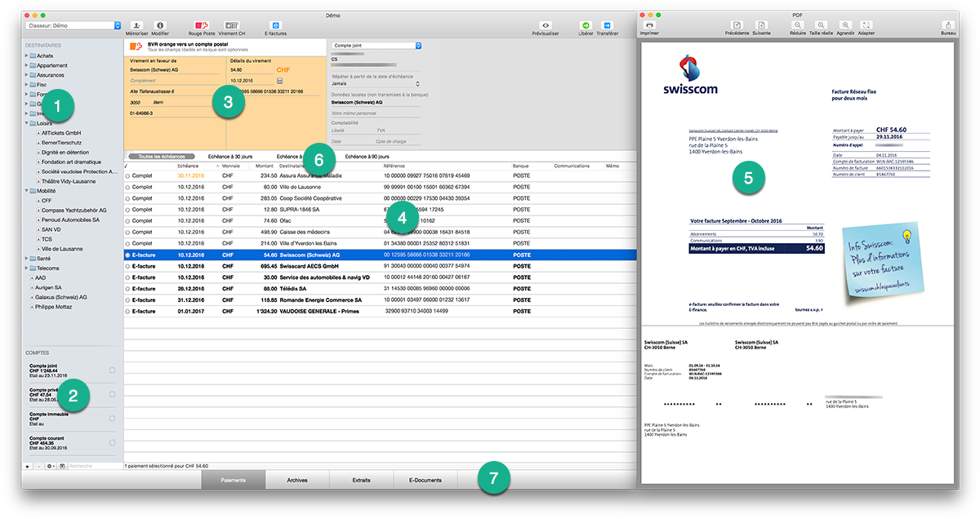The width and height of the screenshot is (980, 519).
Task: Collapse the Mobilité folder
Action: 26,191
